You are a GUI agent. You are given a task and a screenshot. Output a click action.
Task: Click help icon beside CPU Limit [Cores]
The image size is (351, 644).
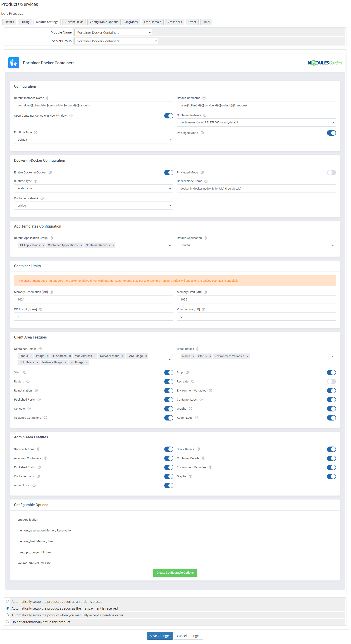click(41, 310)
